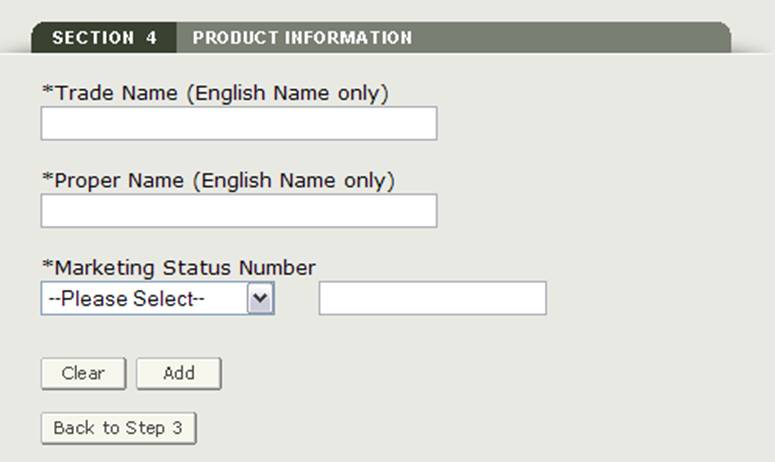Viewport: 775px width, 462px height.
Task: Click the '--Please Select--' text in combo box
Action: click(127, 299)
